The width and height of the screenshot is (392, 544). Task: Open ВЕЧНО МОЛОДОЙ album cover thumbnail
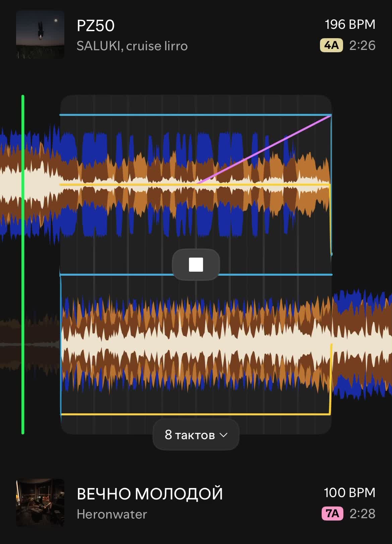(x=40, y=502)
